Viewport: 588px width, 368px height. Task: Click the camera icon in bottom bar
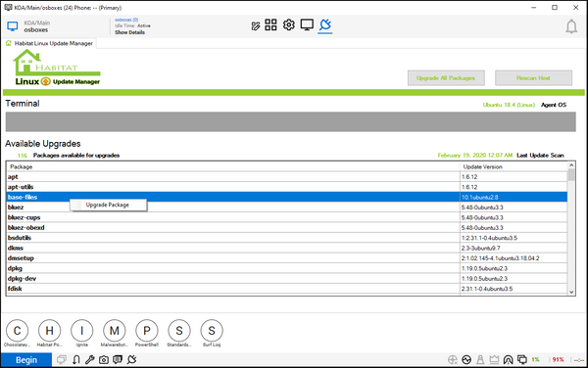(x=104, y=360)
